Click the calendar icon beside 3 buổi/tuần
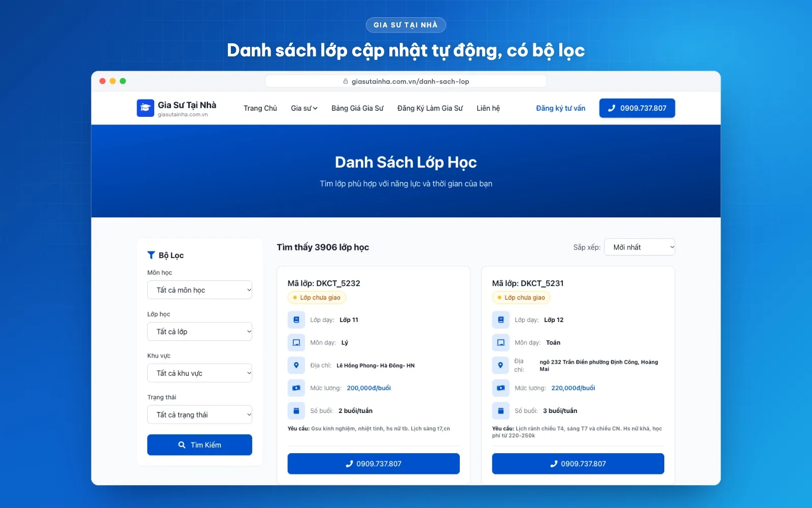The width and height of the screenshot is (812, 508). (501, 410)
